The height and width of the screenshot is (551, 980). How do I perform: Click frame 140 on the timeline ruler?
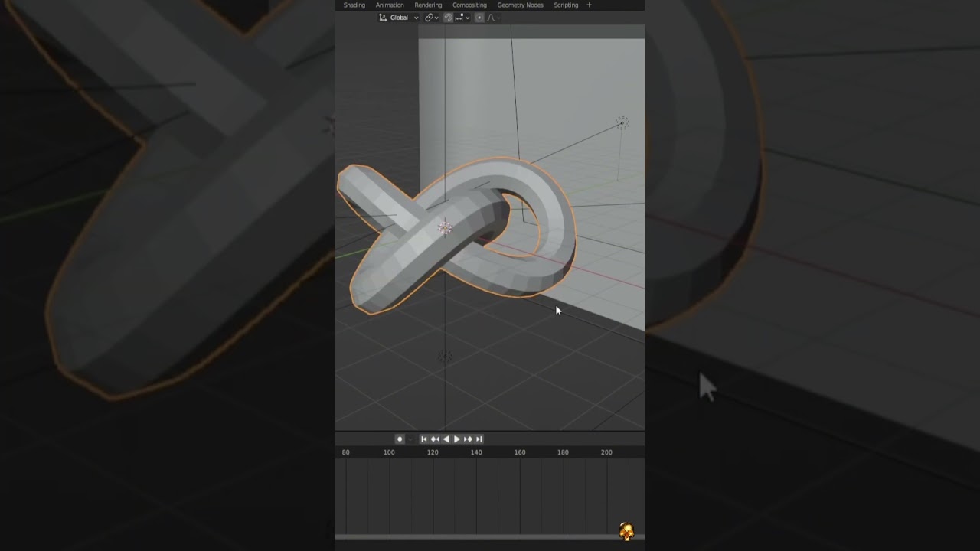coord(476,452)
